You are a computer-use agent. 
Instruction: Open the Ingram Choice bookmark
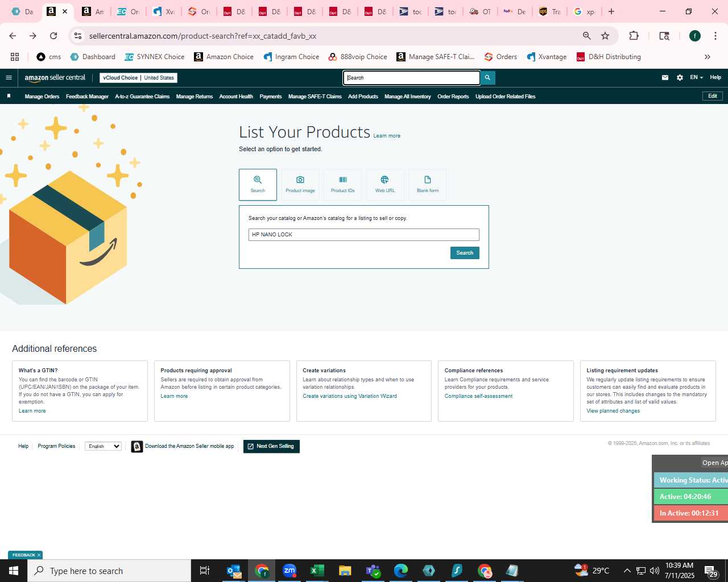(x=291, y=57)
